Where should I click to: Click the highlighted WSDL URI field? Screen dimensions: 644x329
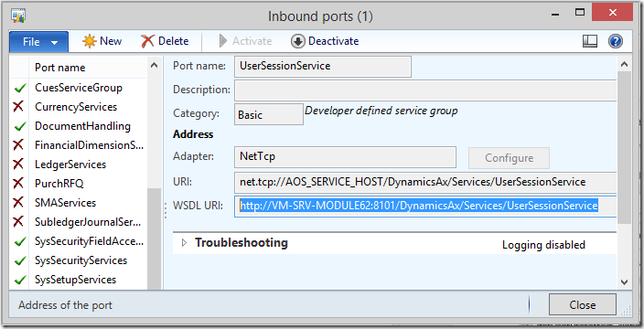(425, 206)
